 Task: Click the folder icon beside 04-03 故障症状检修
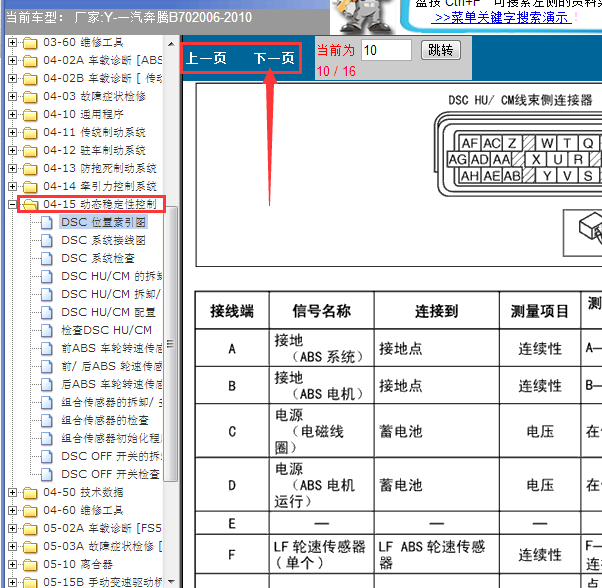tap(30, 97)
